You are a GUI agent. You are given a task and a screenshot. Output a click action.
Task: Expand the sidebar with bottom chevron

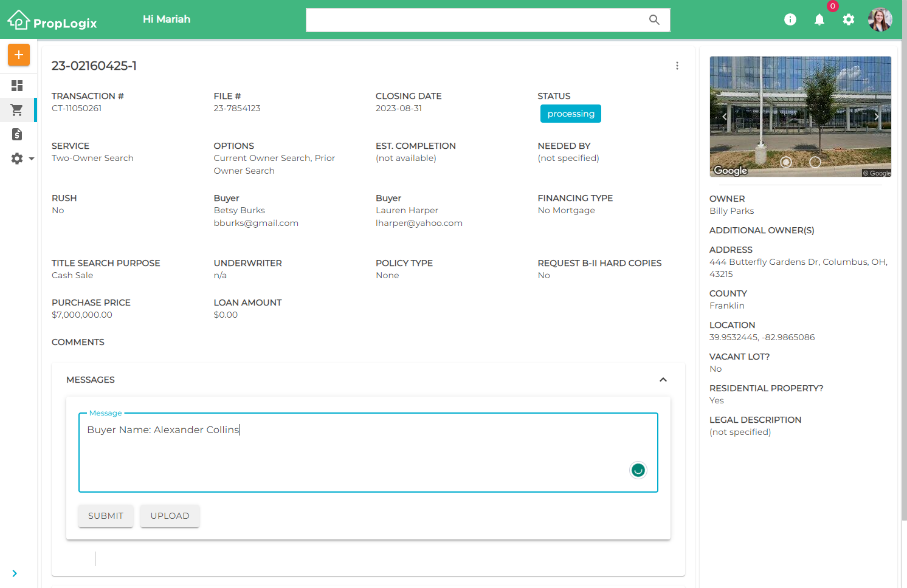tap(15, 573)
